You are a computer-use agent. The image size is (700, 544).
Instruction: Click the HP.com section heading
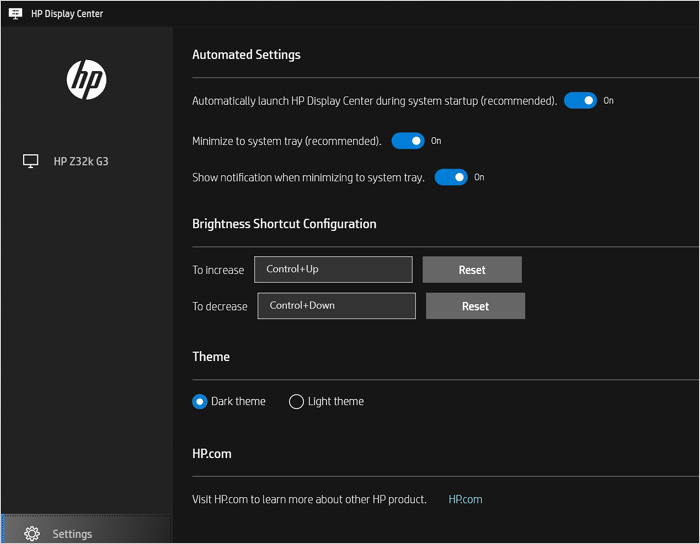pos(212,454)
